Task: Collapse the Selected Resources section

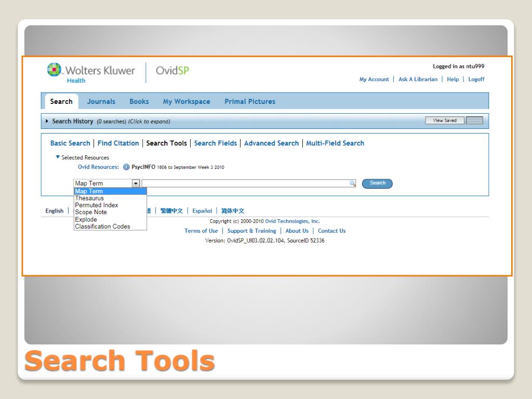Action: point(58,157)
